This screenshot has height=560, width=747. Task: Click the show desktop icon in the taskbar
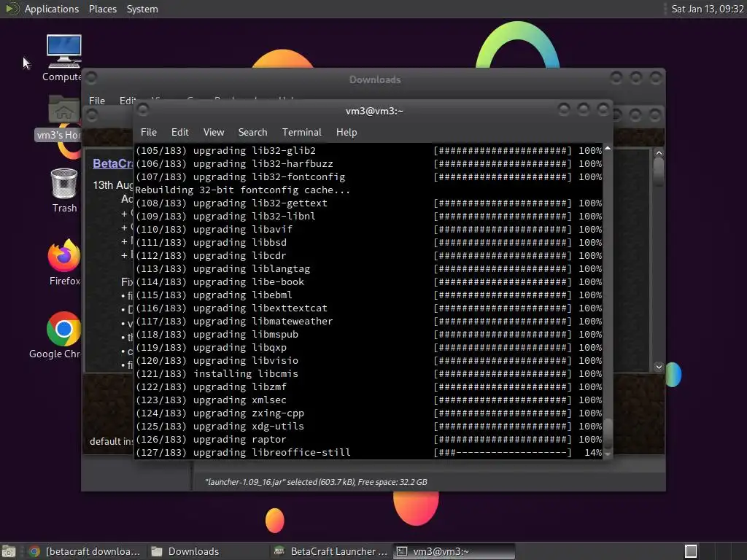(9, 551)
